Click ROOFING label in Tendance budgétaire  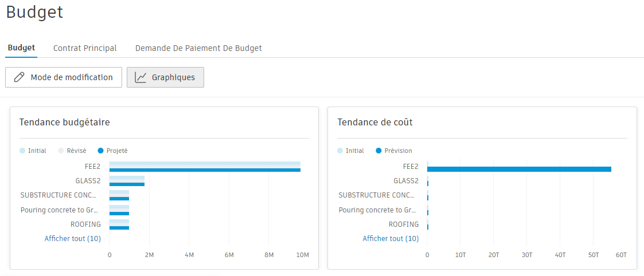point(85,224)
